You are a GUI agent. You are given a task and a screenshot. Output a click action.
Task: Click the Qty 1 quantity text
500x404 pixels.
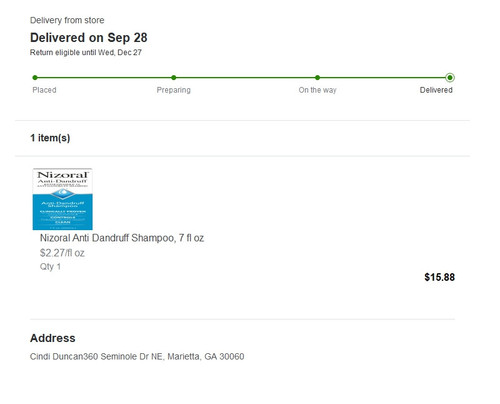tap(50, 267)
